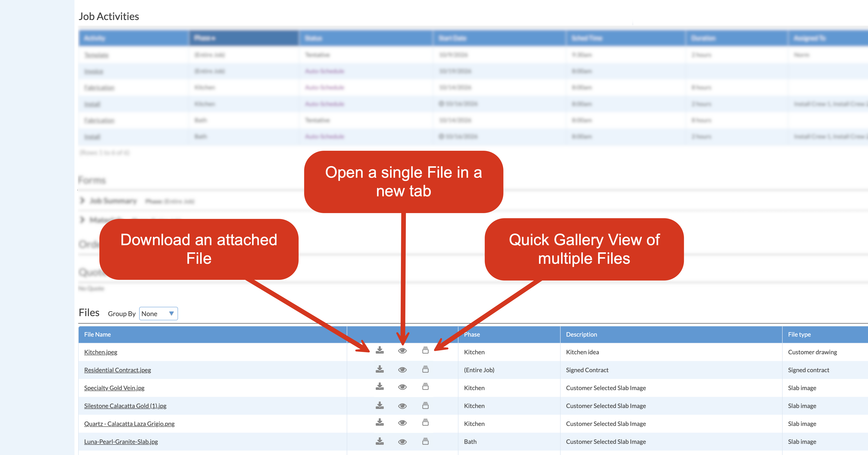Download the Residential Contract.jpeg file
Viewport: 868px width, 455px height.
[x=380, y=369]
